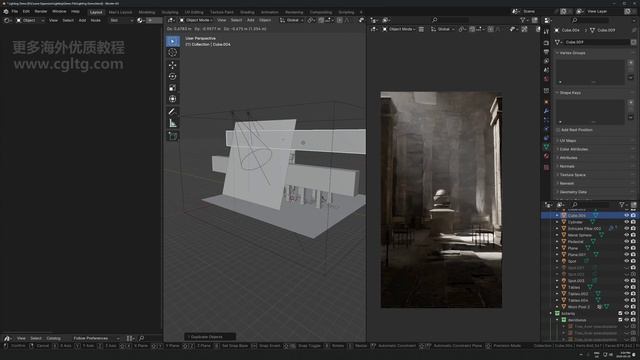Toggle the Add Rest Position checkbox

pyautogui.click(x=558, y=130)
